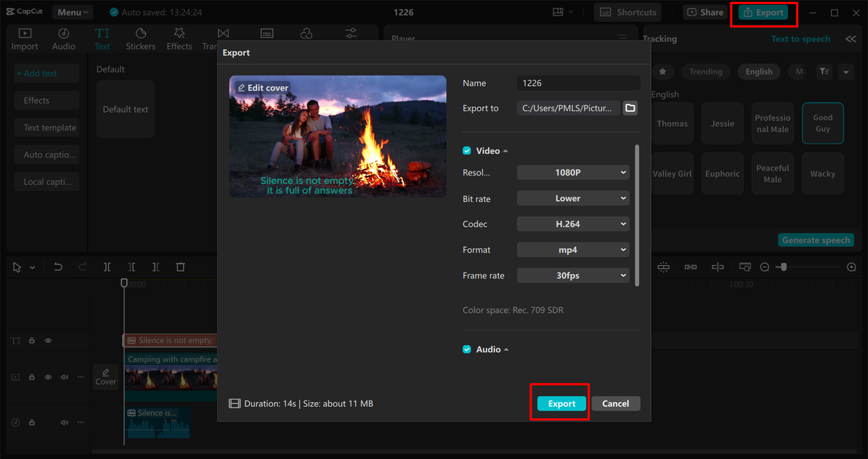Lock the text track
868x459 pixels.
click(x=32, y=340)
